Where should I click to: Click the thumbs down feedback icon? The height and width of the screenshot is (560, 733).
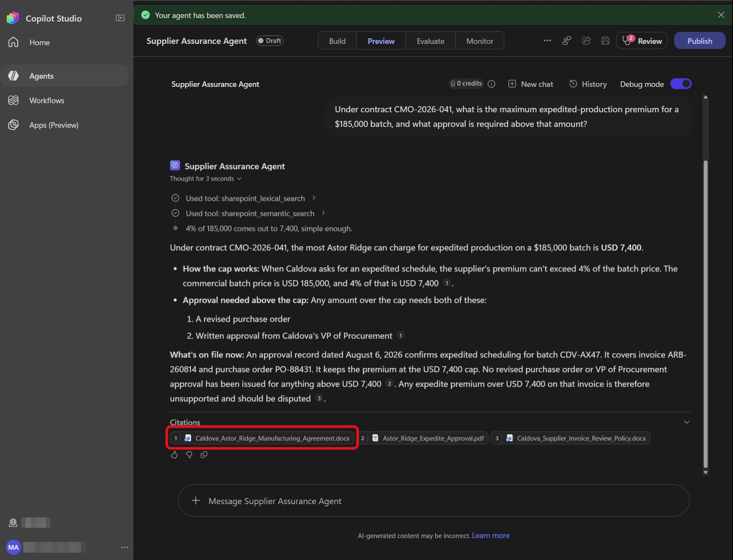189,455
